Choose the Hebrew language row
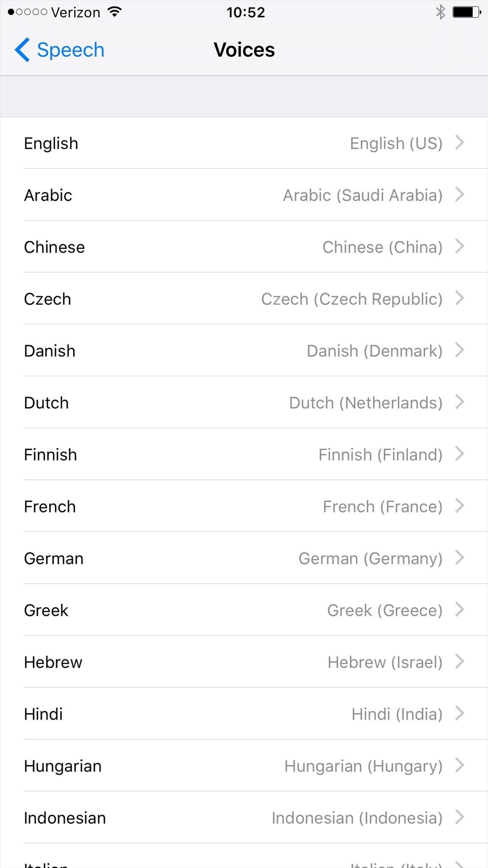The width and height of the screenshot is (488, 868). tap(244, 662)
